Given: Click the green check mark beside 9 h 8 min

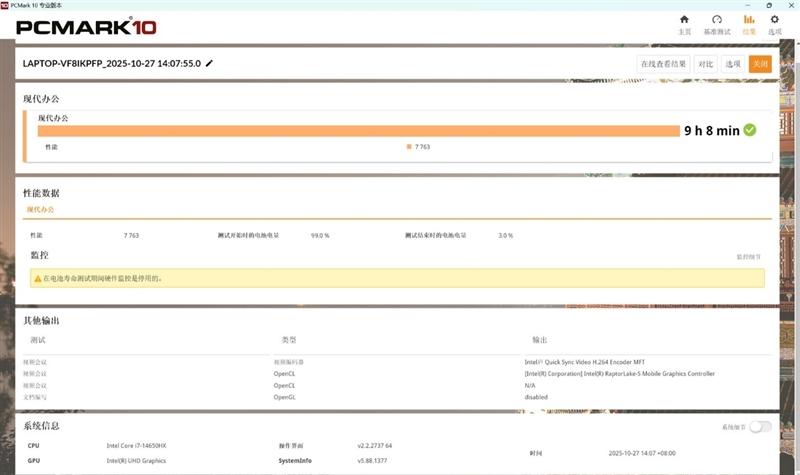Looking at the screenshot, I should [750, 130].
